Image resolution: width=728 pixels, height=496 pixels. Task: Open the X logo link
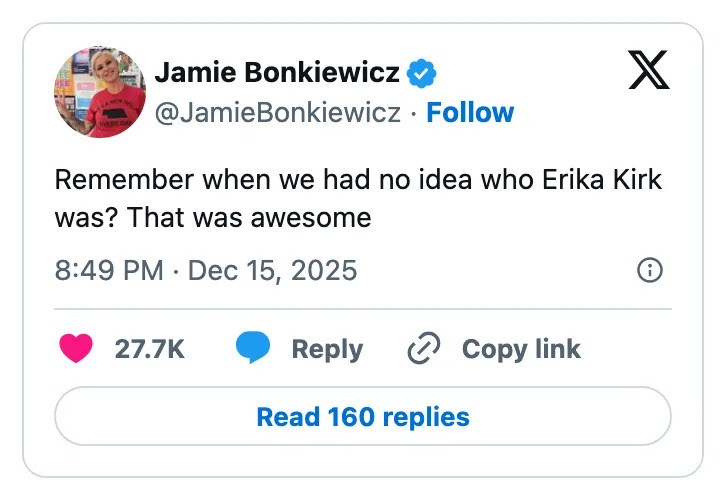click(649, 70)
